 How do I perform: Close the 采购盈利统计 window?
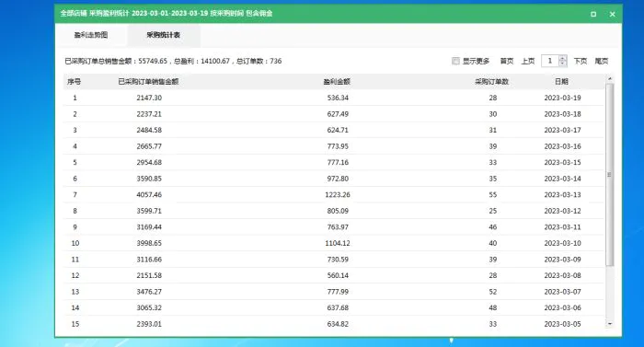(613, 14)
